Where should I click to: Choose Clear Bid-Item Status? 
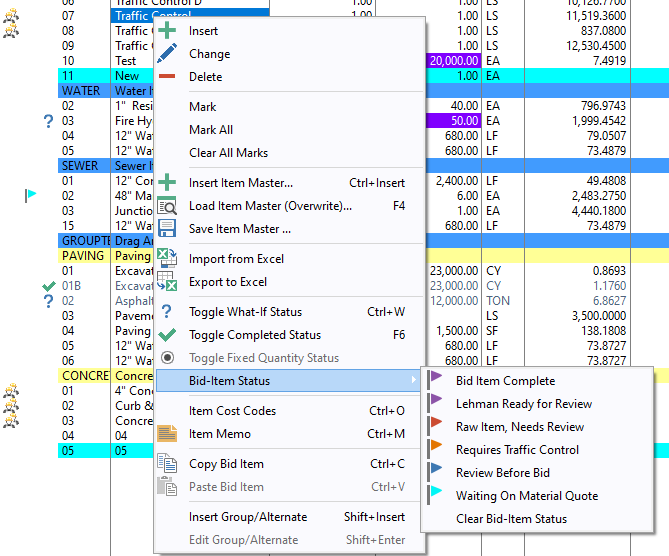[x=511, y=519]
